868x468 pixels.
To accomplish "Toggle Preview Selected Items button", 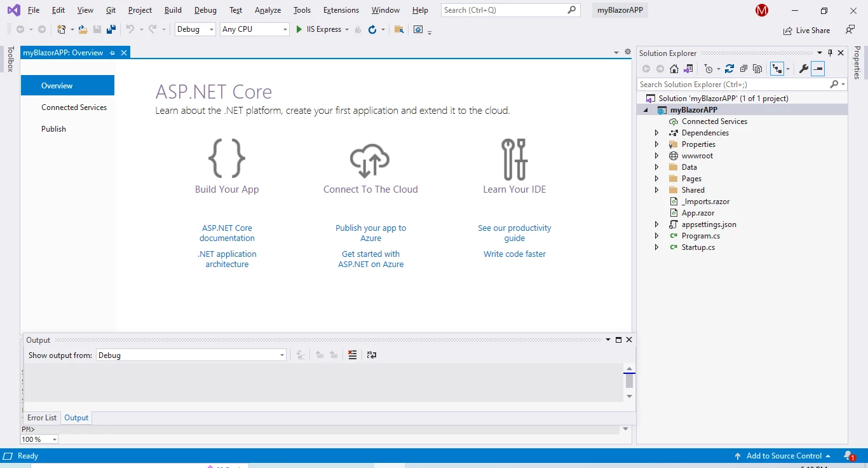I will coord(818,69).
